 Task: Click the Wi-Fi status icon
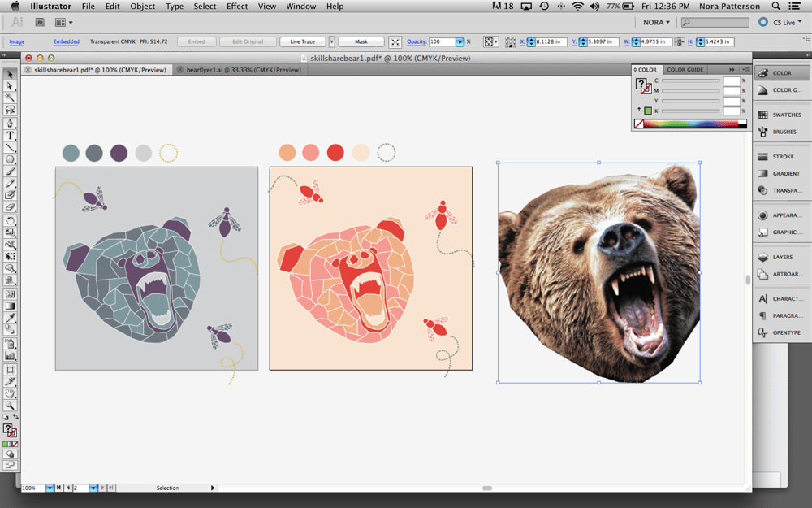(x=577, y=7)
